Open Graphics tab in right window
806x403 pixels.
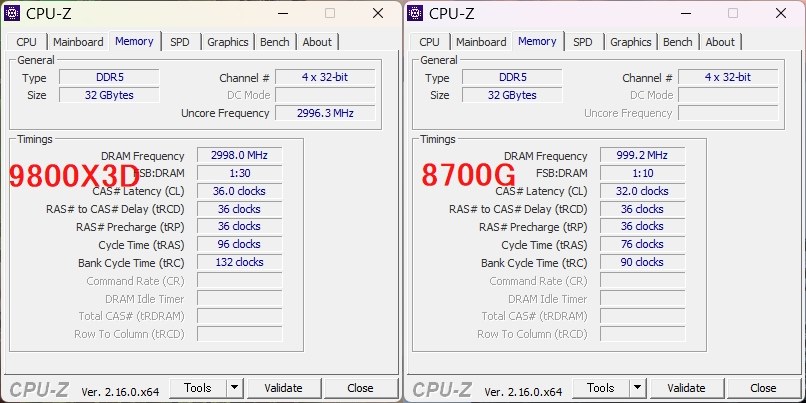pyautogui.click(x=631, y=42)
